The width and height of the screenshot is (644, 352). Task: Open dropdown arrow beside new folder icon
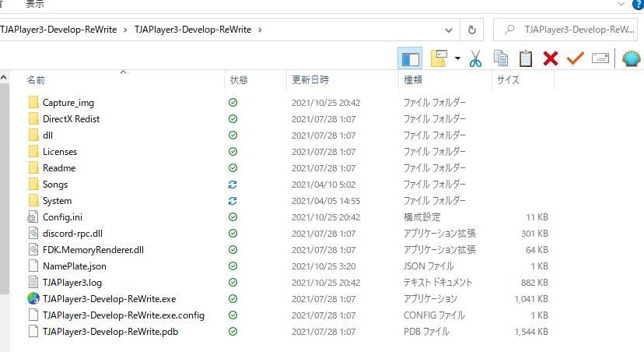coord(457,58)
